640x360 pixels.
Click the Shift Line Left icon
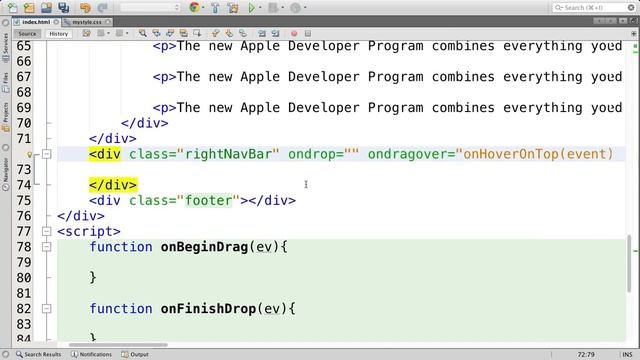pyautogui.click(x=262, y=33)
